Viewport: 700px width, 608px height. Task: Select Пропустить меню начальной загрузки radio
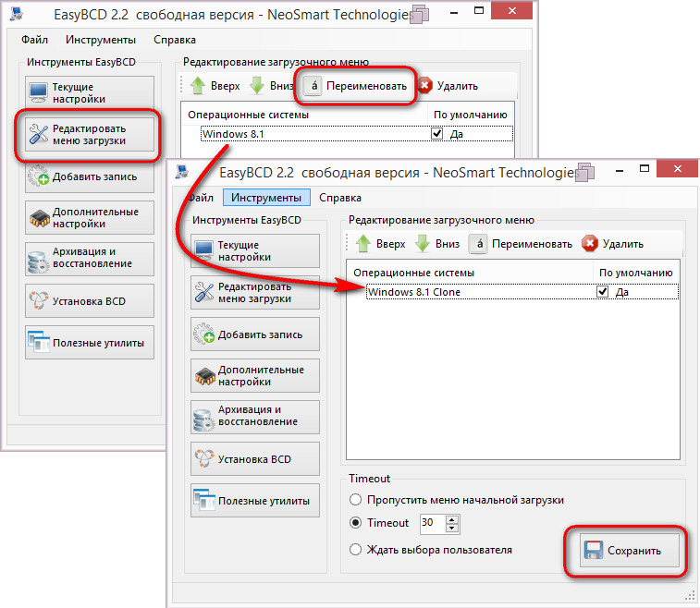coord(355,500)
